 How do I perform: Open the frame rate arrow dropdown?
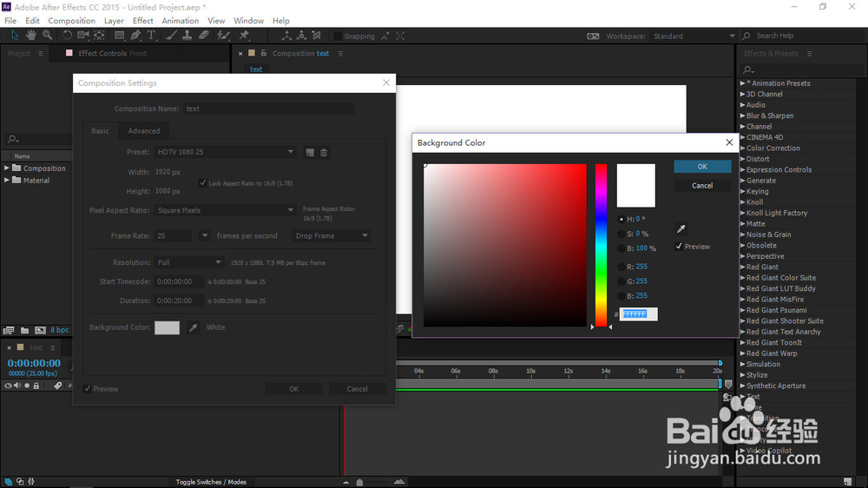[204, 235]
